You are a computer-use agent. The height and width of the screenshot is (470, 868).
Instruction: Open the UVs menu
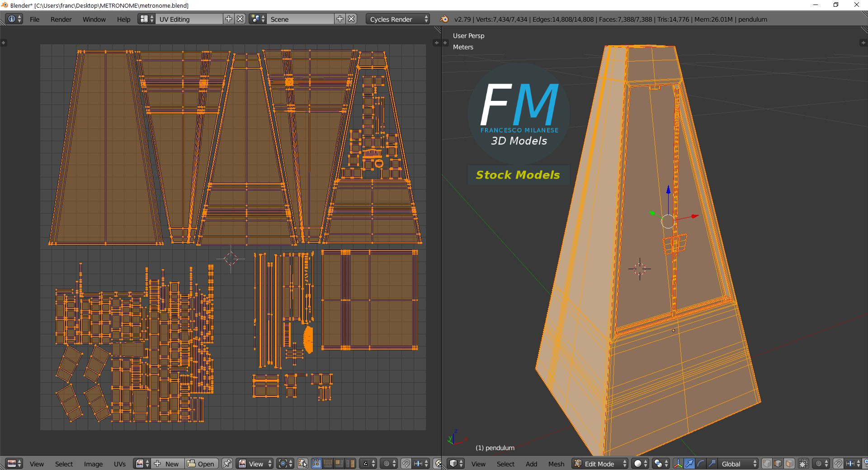(120, 464)
